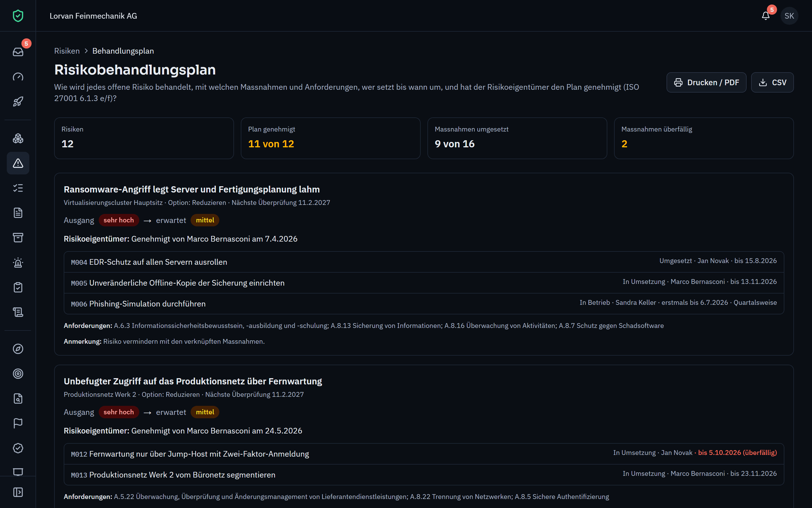Viewport: 812px width, 508px height.
Task: Open measure M004 EDR-Schutz row
Action: (424, 262)
